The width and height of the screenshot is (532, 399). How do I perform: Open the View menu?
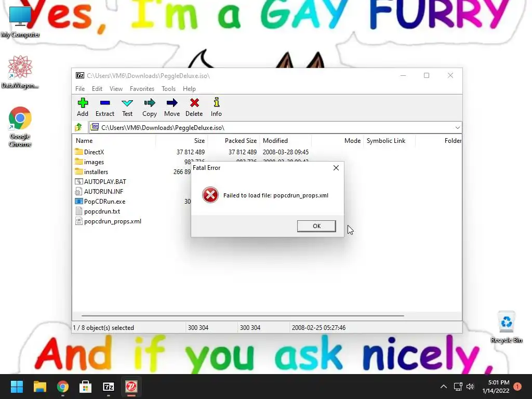(x=116, y=88)
